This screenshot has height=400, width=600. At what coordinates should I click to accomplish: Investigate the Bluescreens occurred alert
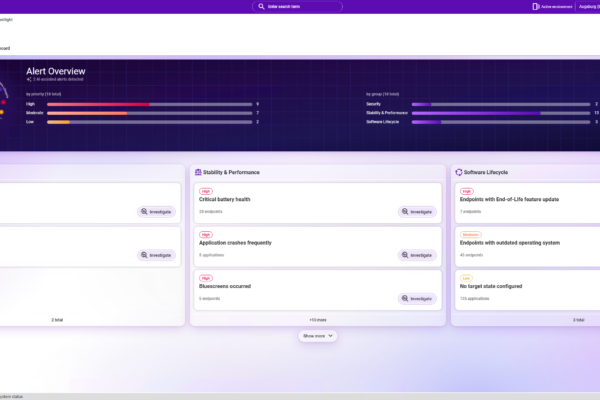click(417, 299)
